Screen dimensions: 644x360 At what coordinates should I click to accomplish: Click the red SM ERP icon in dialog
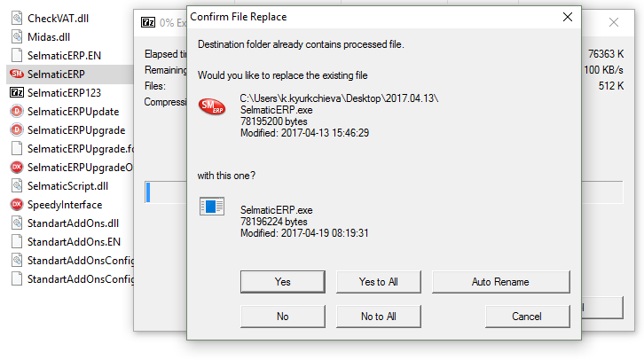[212, 106]
